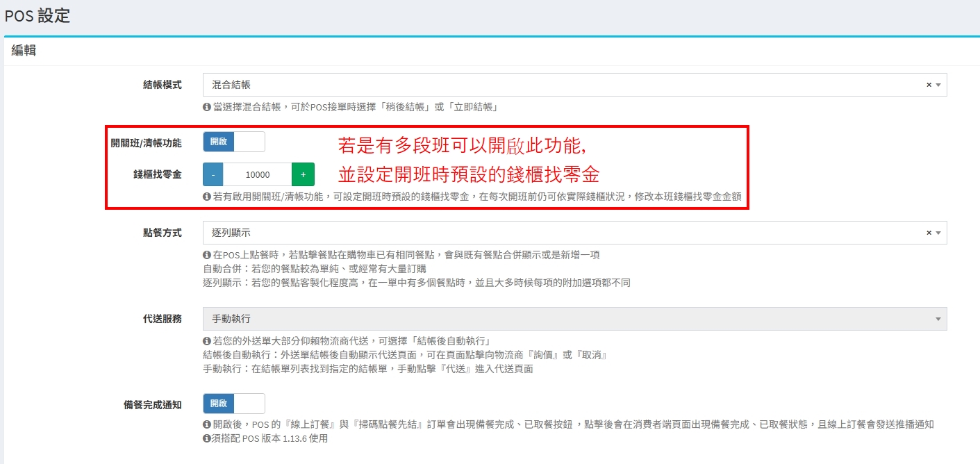Open the 代送服務 dropdown showing 手動執行

coord(574,319)
